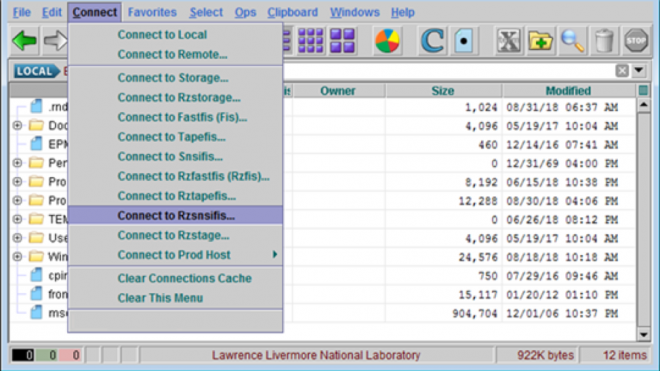Click the trash can delete icon

coord(604,41)
